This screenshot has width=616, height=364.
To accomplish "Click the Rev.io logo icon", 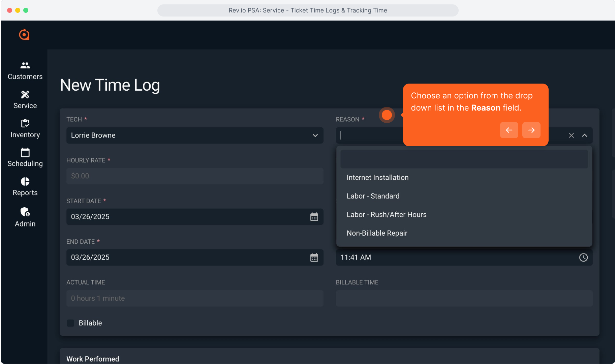I will [24, 34].
